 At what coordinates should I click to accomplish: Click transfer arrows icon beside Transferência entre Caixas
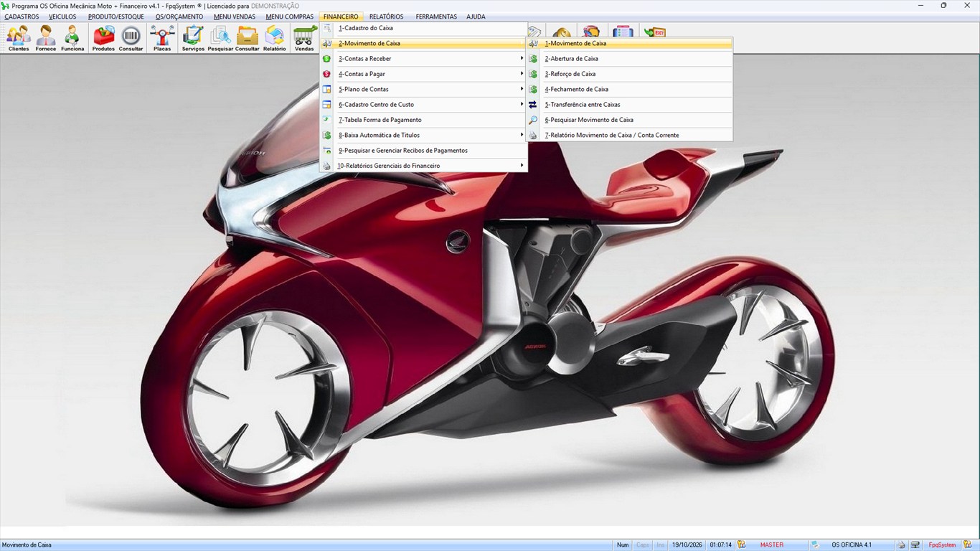(x=532, y=105)
